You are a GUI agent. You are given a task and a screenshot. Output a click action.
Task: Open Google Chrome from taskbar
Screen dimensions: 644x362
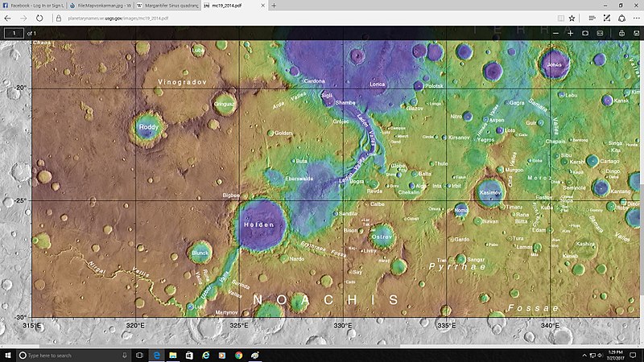238,355
